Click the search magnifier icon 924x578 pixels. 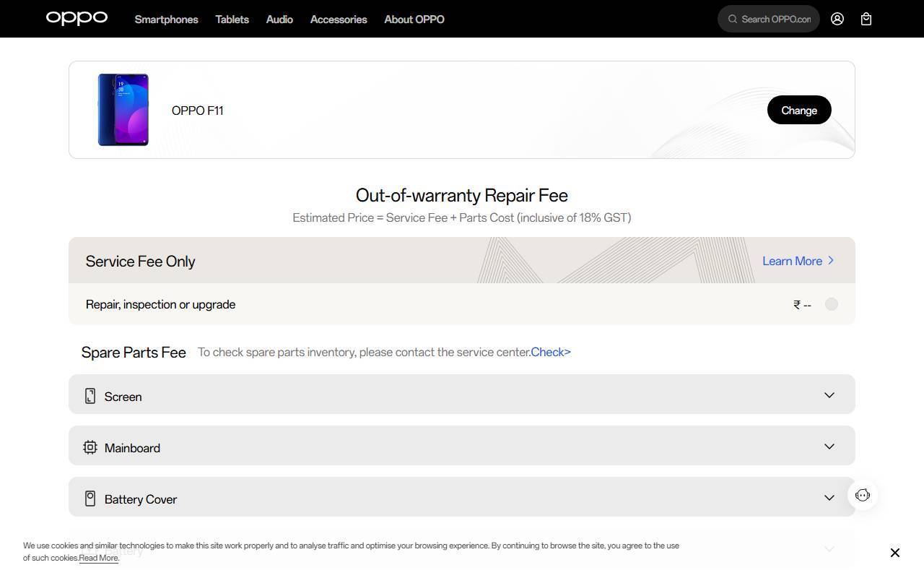tap(733, 19)
